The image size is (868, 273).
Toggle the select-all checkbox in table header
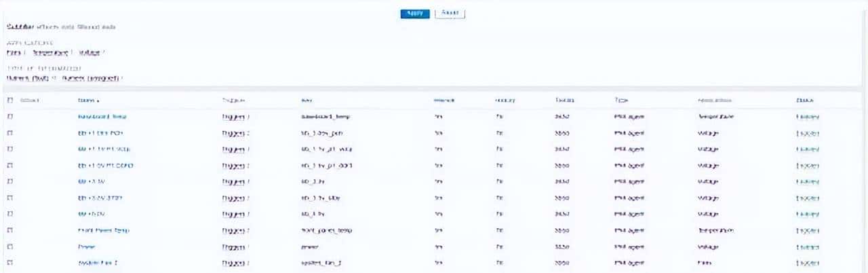[9, 100]
